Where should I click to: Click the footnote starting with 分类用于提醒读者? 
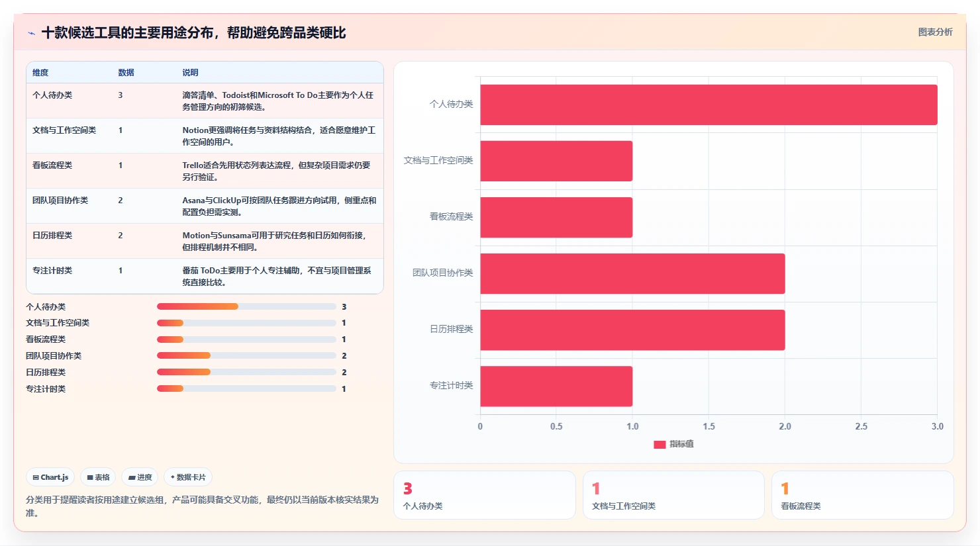pyautogui.click(x=202, y=506)
